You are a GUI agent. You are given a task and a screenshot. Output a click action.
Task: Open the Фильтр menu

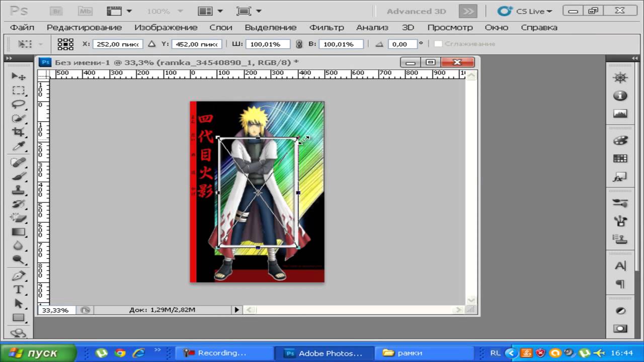(327, 28)
